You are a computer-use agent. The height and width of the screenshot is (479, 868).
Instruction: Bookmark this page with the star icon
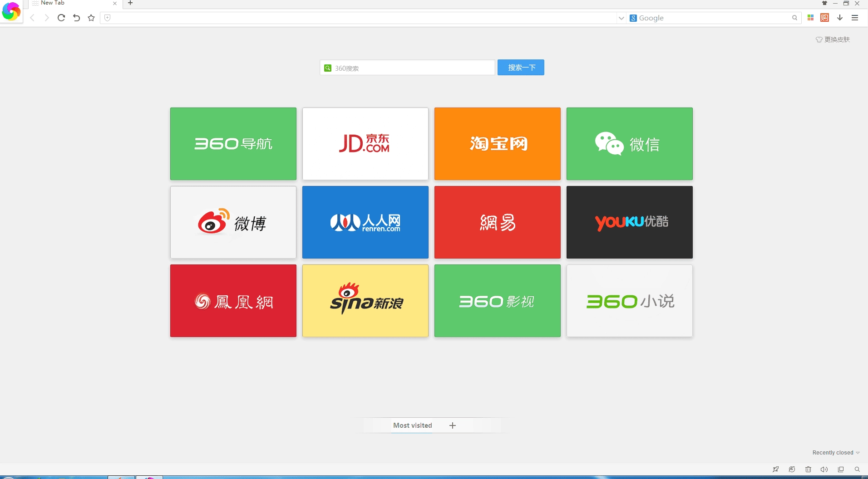[x=91, y=18]
